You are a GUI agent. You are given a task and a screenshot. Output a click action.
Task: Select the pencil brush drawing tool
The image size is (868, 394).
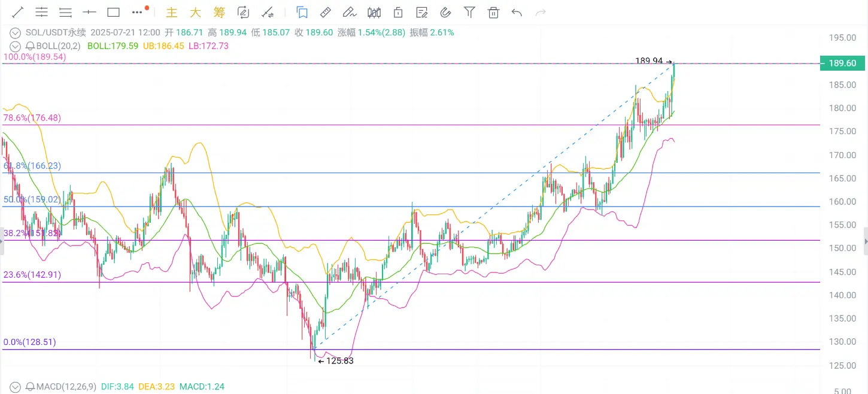(x=350, y=12)
